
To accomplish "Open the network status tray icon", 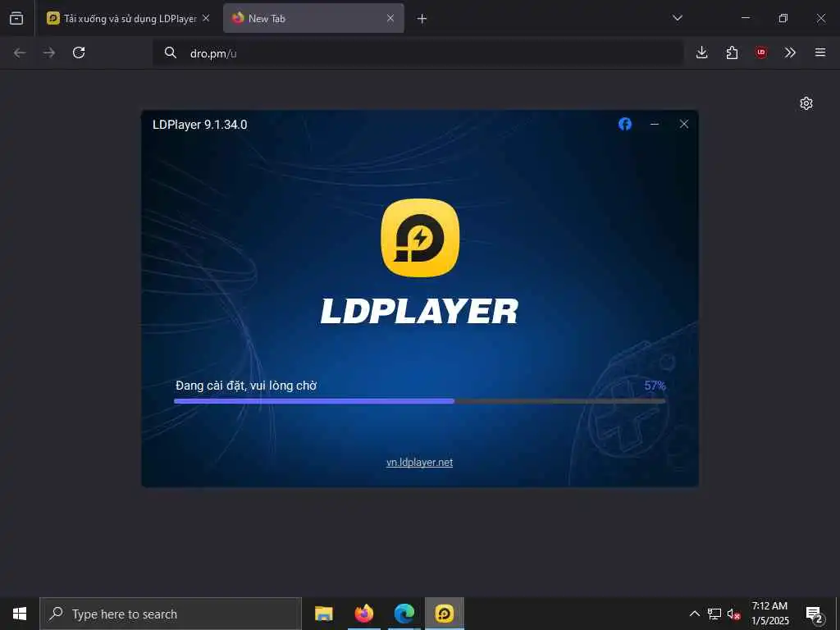I will tap(714, 614).
